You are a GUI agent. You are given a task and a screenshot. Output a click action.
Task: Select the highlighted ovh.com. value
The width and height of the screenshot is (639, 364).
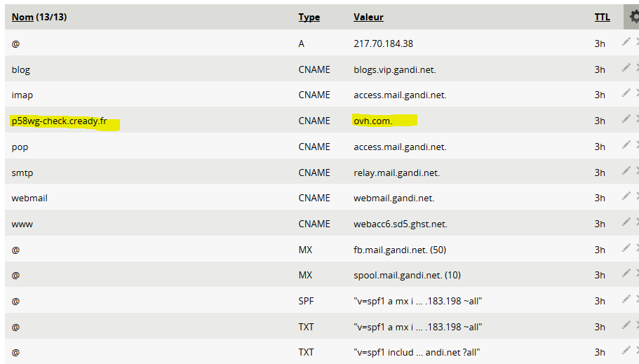pos(373,121)
